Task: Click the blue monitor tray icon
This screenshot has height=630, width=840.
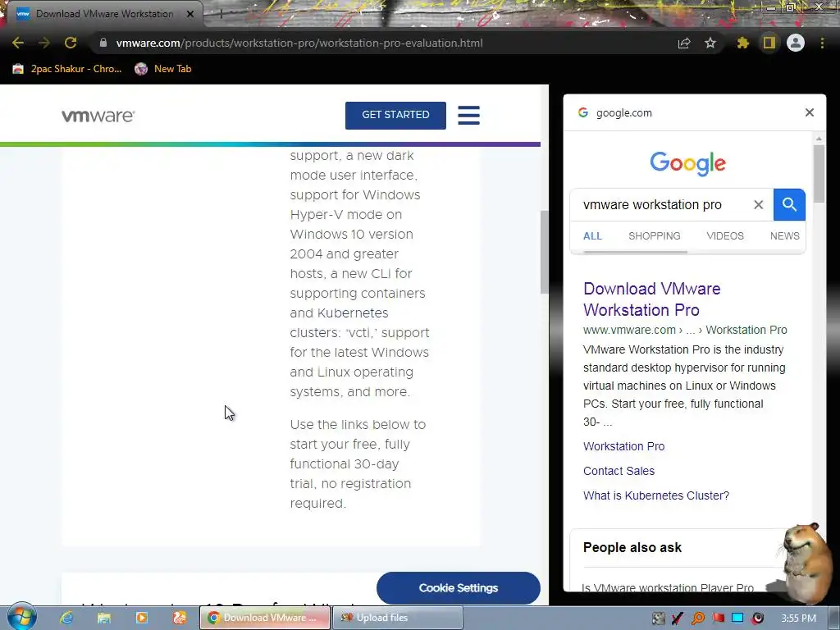Action: point(737,619)
